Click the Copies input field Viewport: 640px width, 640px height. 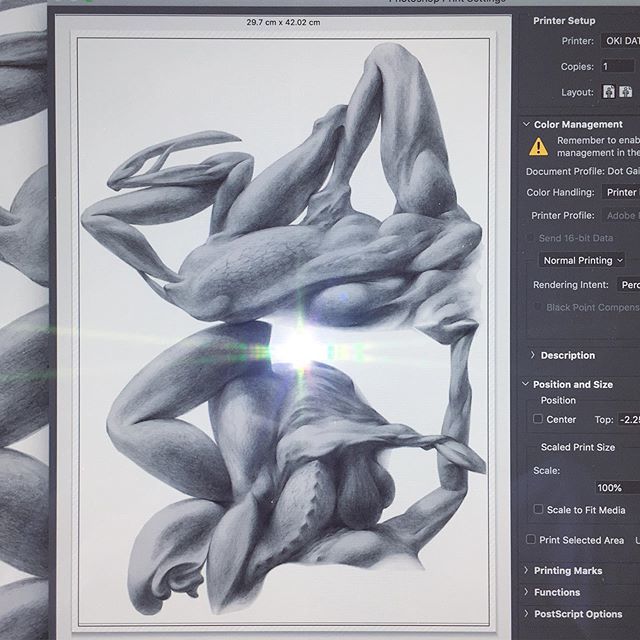point(618,66)
